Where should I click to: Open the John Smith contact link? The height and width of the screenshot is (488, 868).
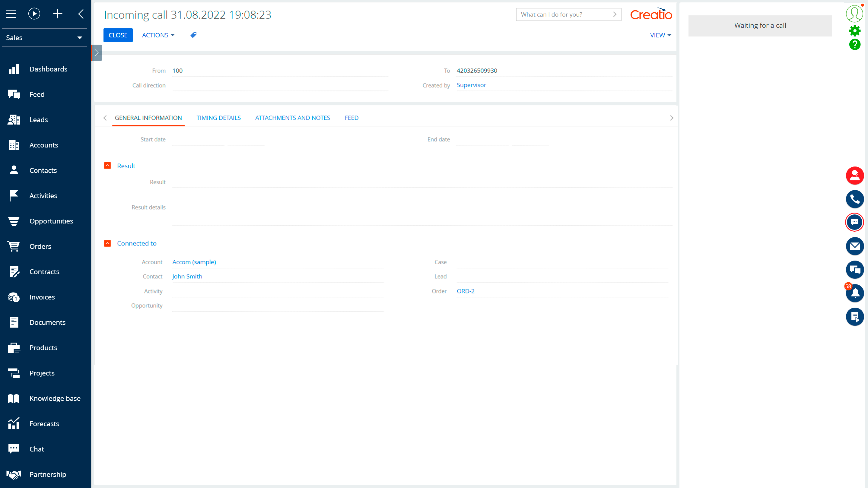pos(187,276)
